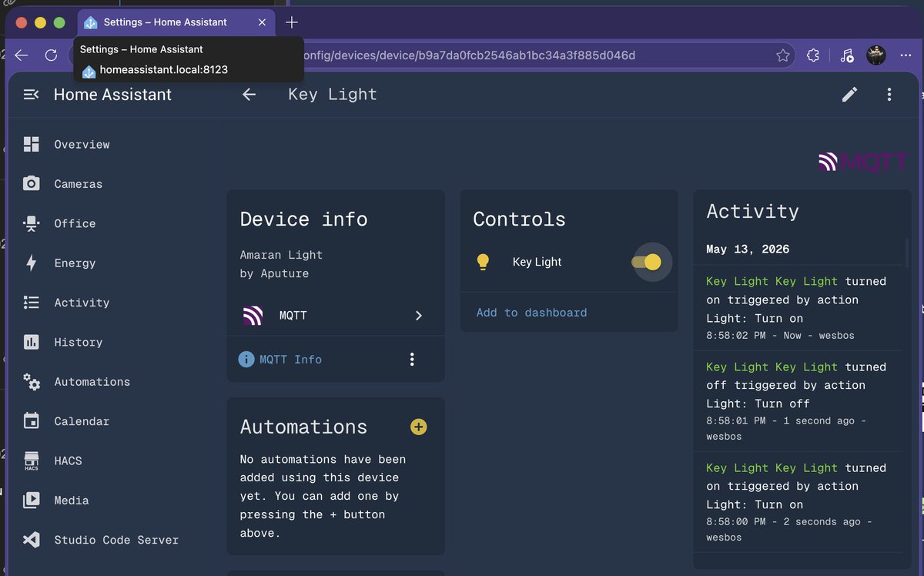Image resolution: width=924 pixels, height=576 pixels.
Task: Select Office in the sidebar
Action: click(112, 223)
